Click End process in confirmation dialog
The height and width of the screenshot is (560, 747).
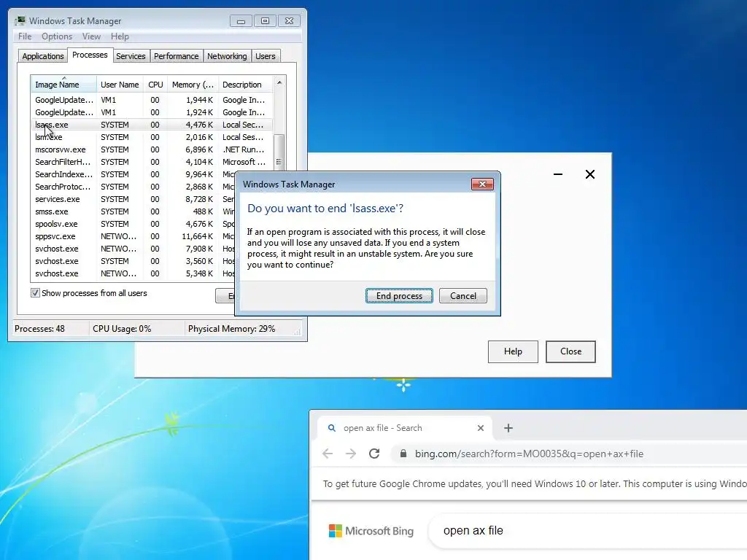click(x=399, y=296)
